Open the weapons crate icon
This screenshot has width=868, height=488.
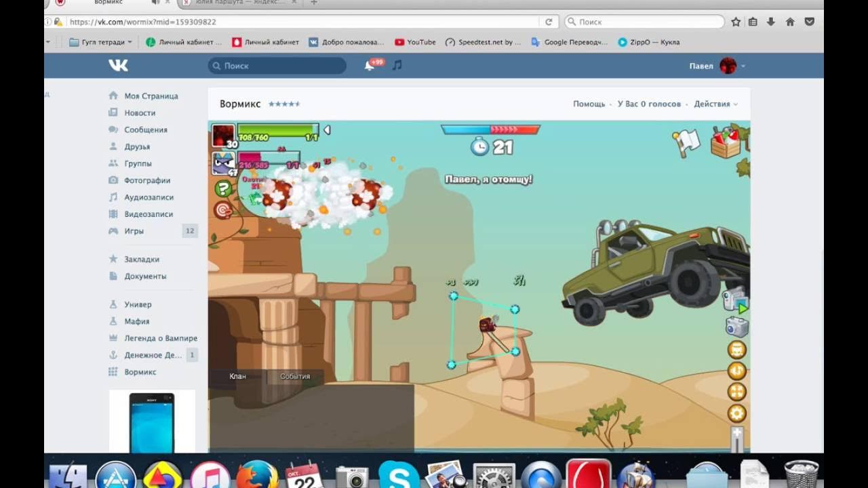726,142
